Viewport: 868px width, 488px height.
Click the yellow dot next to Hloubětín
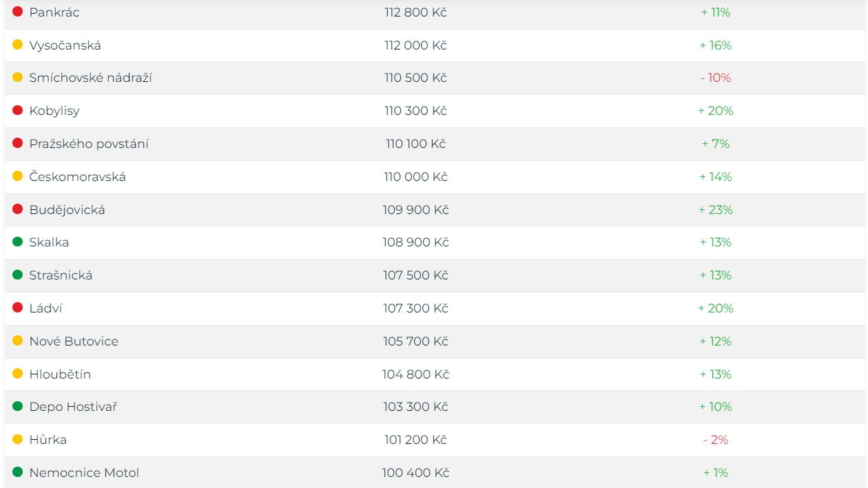click(x=18, y=374)
